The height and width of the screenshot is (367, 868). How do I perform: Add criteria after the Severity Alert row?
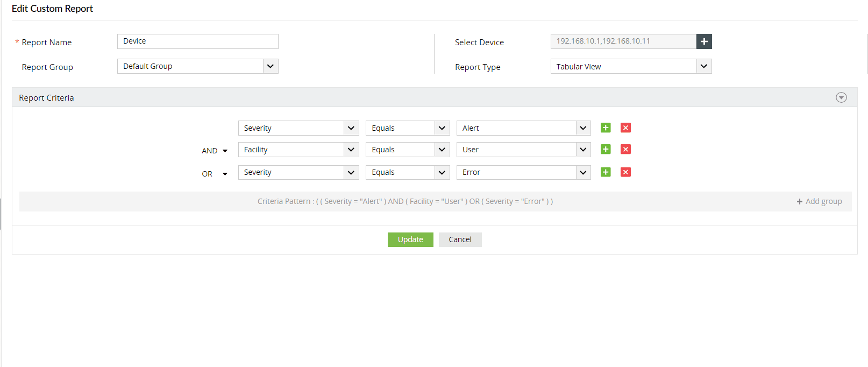pyautogui.click(x=606, y=128)
